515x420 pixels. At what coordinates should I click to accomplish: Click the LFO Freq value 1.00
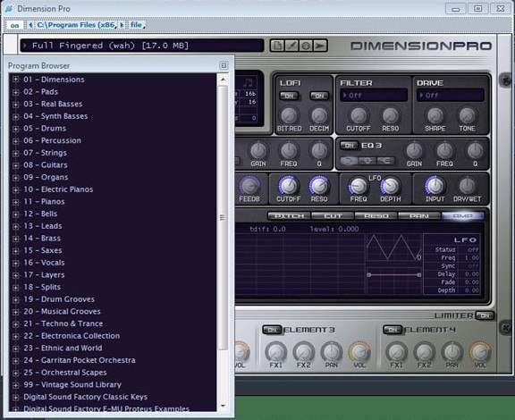coord(472,257)
